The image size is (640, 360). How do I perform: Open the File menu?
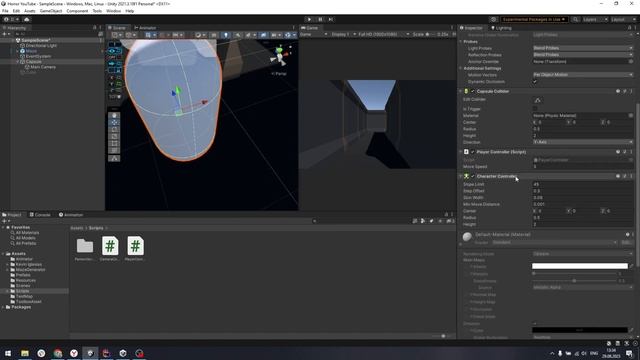coord(5,11)
